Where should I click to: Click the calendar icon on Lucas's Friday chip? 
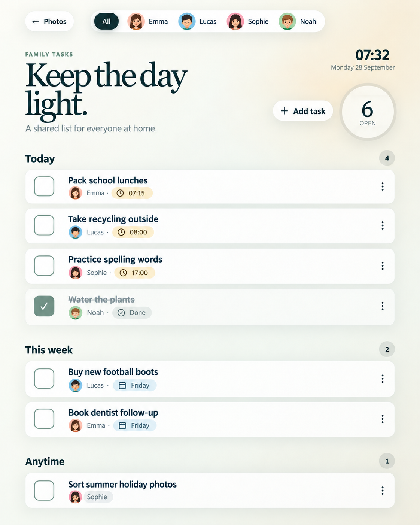pyautogui.click(x=122, y=385)
